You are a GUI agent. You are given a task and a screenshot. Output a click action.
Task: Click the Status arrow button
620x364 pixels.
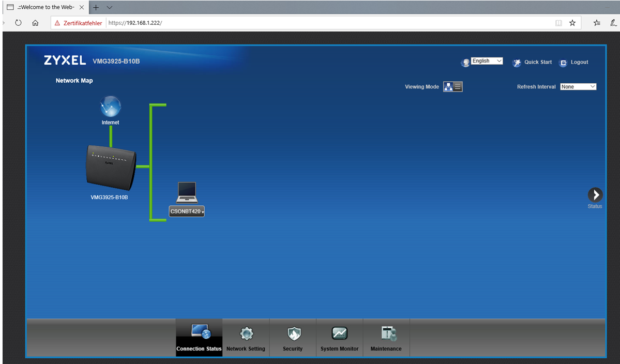(595, 195)
